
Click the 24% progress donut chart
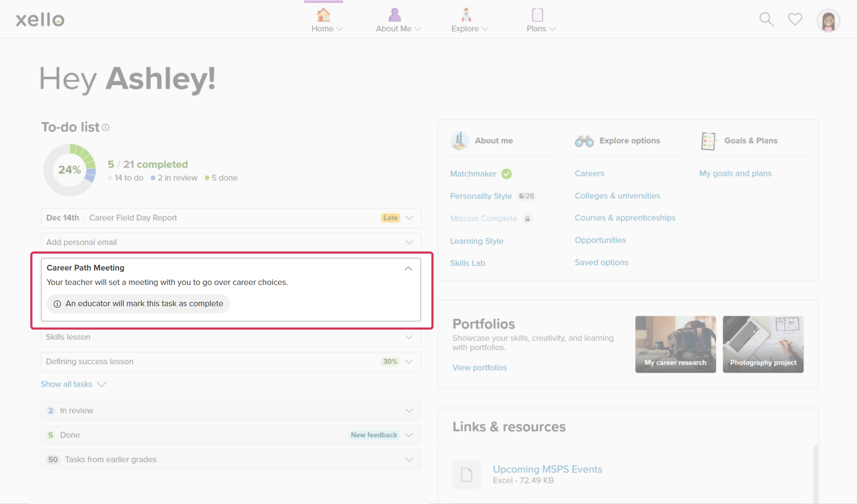70,170
